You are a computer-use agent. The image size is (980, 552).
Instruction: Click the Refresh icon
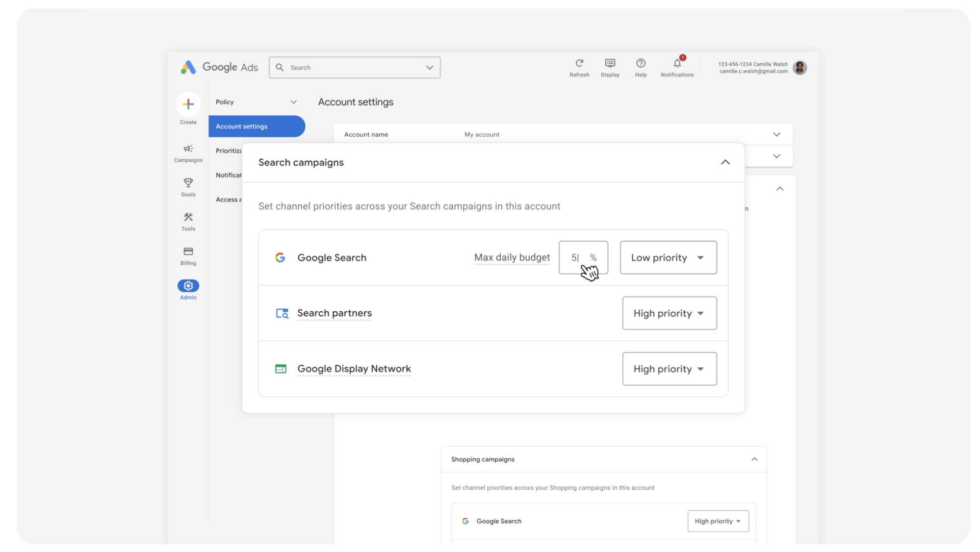(x=579, y=63)
